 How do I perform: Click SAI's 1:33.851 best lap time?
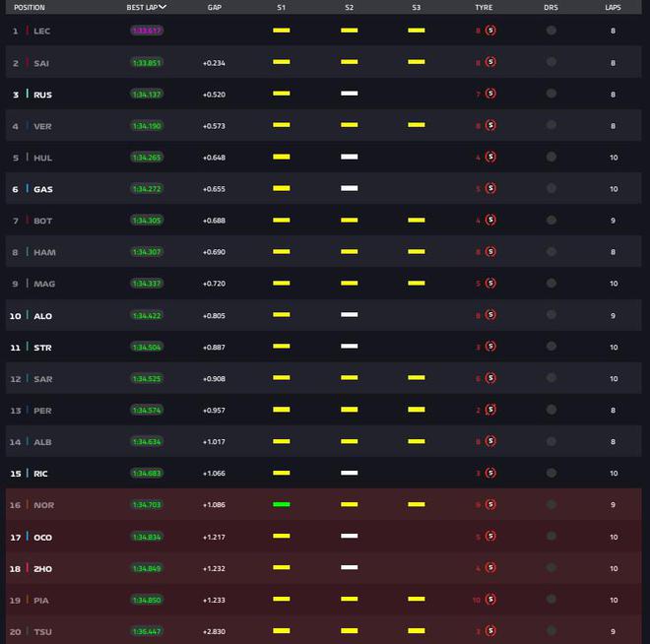(x=147, y=63)
